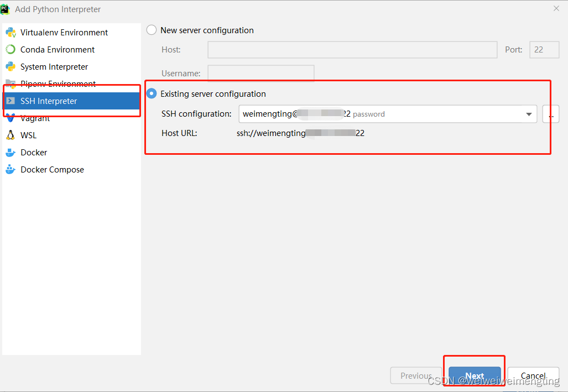Open SSH configurations browse ellipsis button
Screen dimensions: 568x392
pos(551,114)
